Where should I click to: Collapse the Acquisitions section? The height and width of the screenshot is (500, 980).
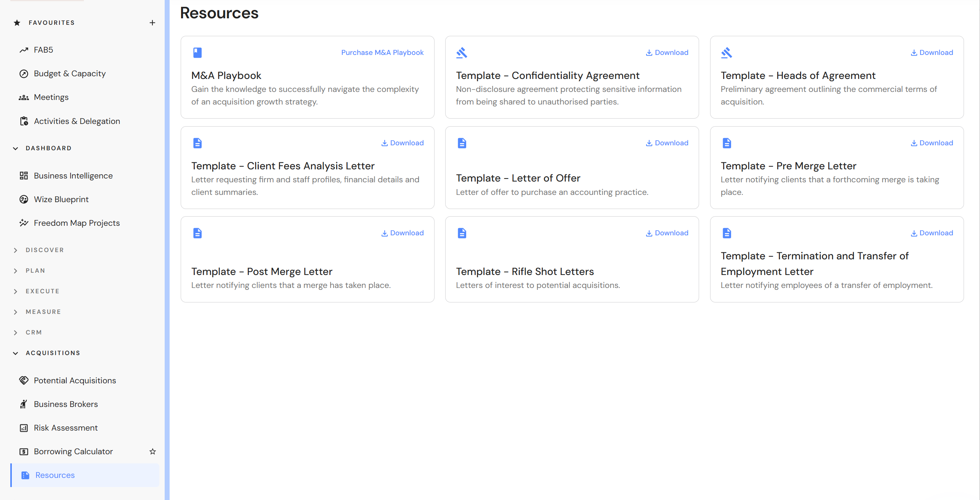click(x=16, y=353)
